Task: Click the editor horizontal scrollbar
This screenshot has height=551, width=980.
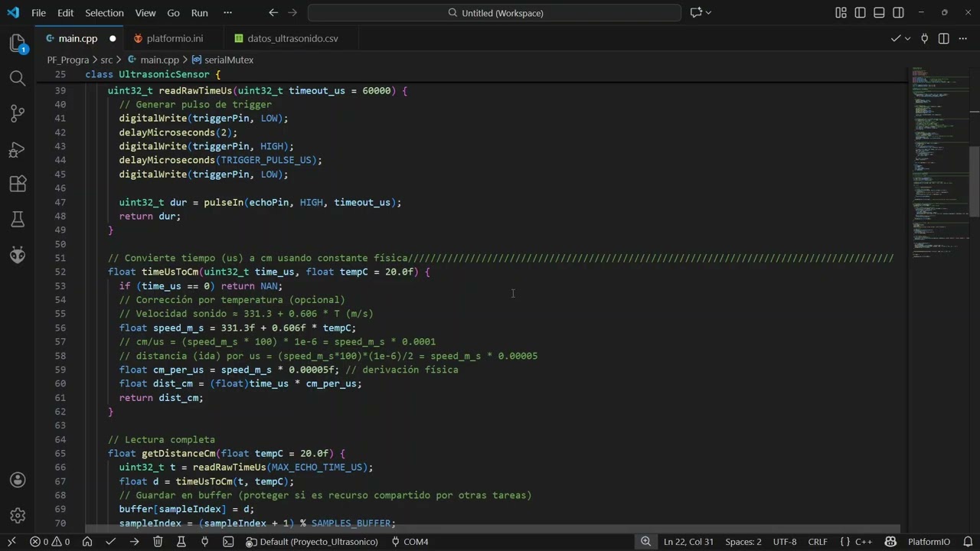Action: coord(492,529)
